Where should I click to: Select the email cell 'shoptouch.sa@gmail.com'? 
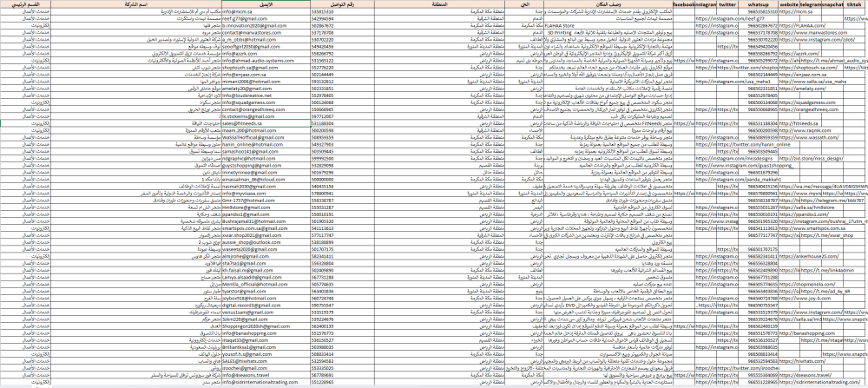[266, 68]
